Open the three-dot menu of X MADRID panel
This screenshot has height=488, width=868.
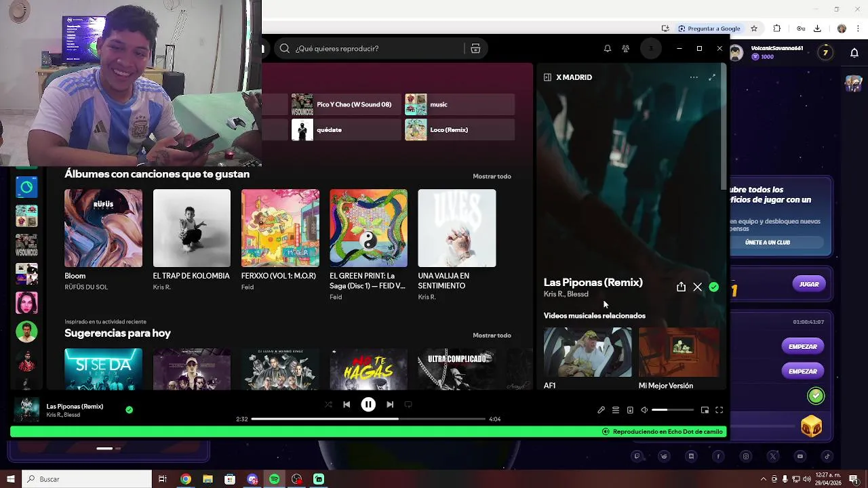pyautogui.click(x=694, y=77)
